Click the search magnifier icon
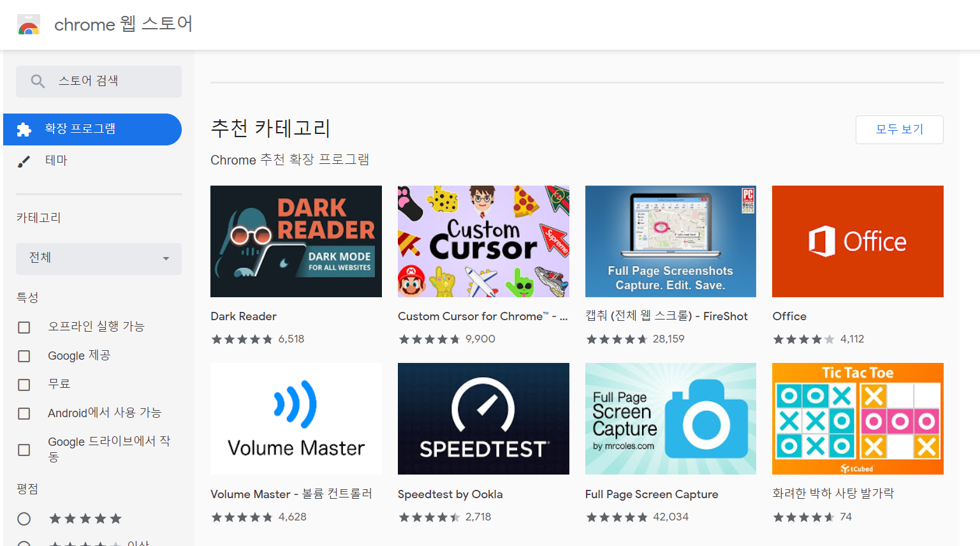This screenshot has height=546, width=980. click(38, 81)
